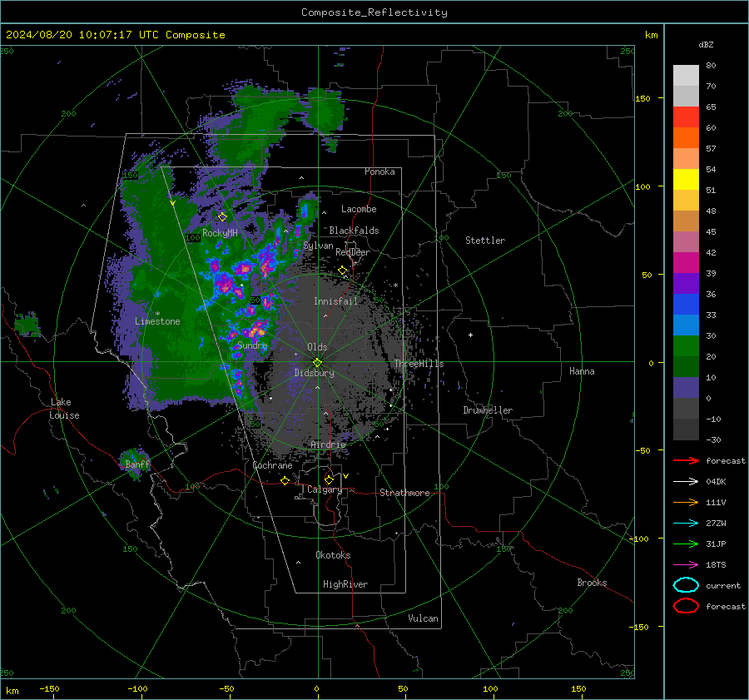Click the Ponoka label on the map
Image resolution: width=749 pixels, height=700 pixels.
point(379,171)
